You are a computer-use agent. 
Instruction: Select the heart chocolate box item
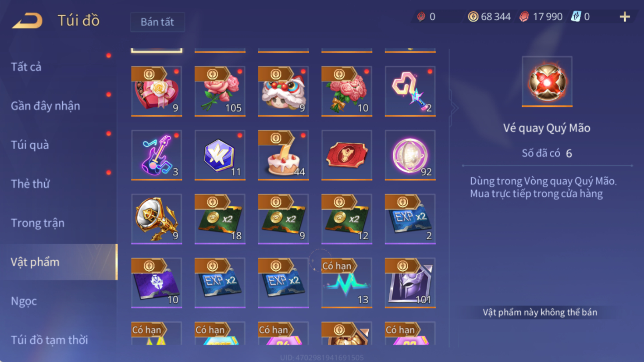(157, 91)
